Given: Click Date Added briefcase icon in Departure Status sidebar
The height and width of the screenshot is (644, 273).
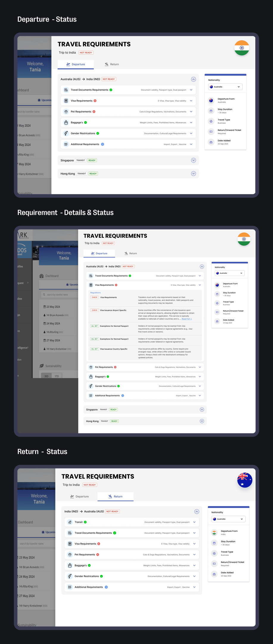Looking at the screenshot, I should click(x=211, y=142).
